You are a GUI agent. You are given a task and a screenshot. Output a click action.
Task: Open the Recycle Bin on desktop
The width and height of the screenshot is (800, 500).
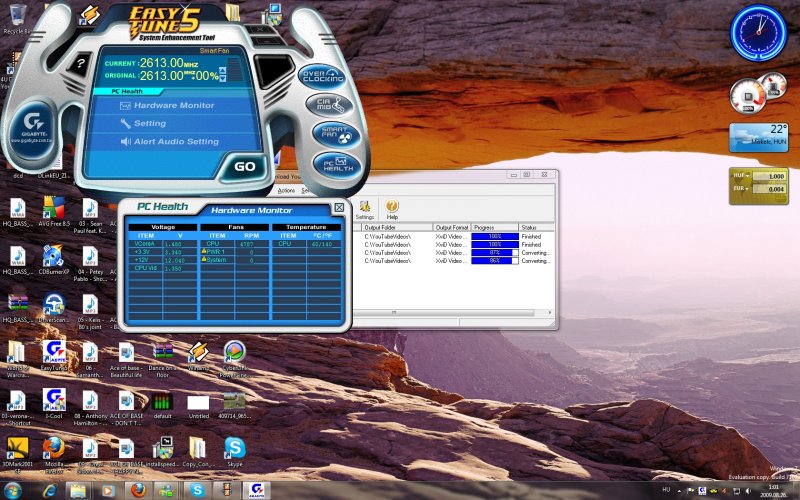click(x=17, y=19)
